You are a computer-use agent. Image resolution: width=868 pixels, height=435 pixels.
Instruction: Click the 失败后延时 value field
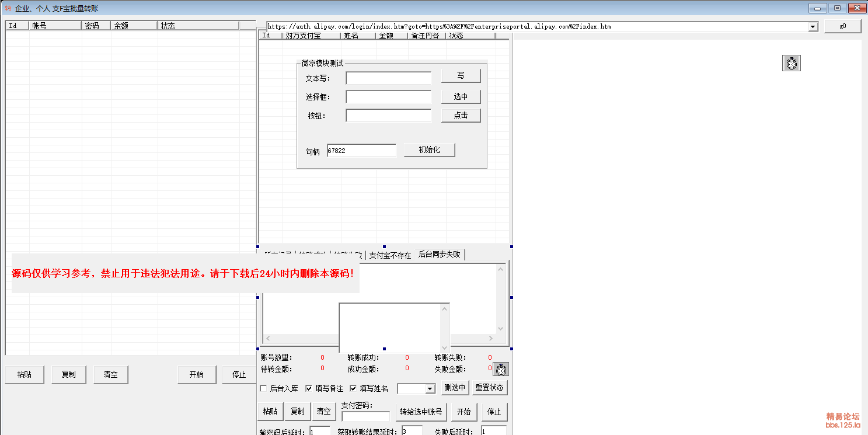[493, 431]
